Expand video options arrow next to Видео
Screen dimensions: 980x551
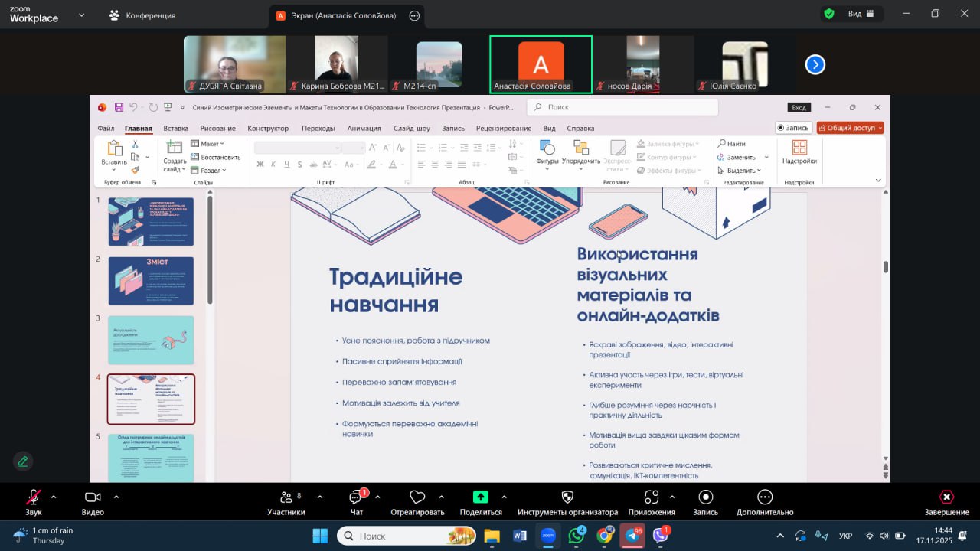coord(116,497)
